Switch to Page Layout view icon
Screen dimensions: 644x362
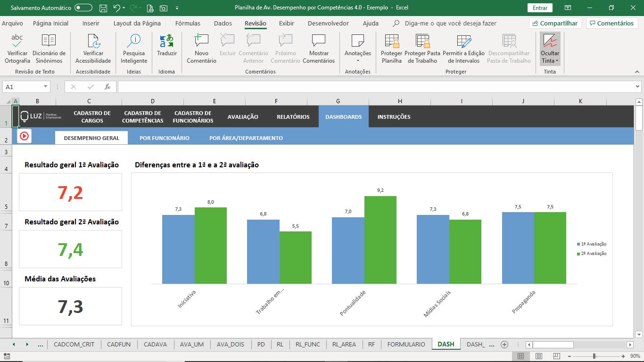coord(539,356)
